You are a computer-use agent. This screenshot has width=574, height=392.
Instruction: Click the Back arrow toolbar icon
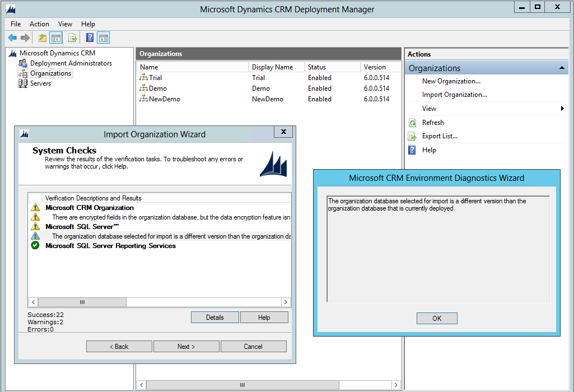point(12,38)
